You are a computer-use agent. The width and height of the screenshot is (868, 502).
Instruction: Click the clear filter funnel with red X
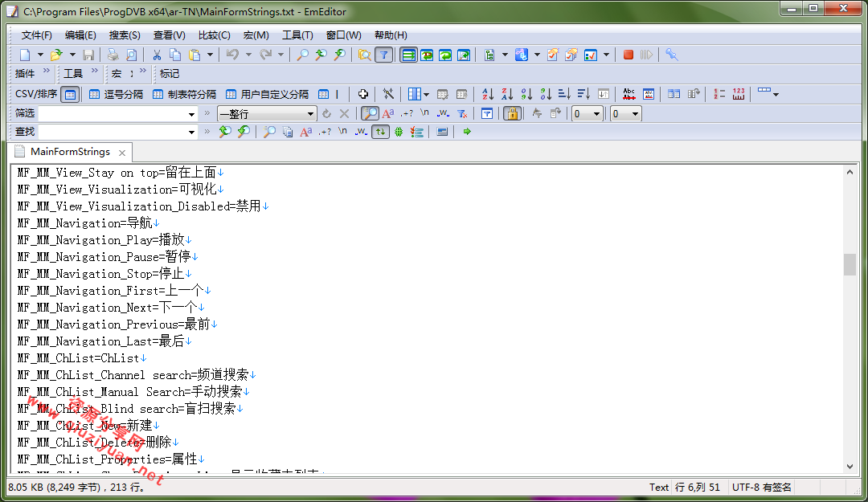click(462, 114)
